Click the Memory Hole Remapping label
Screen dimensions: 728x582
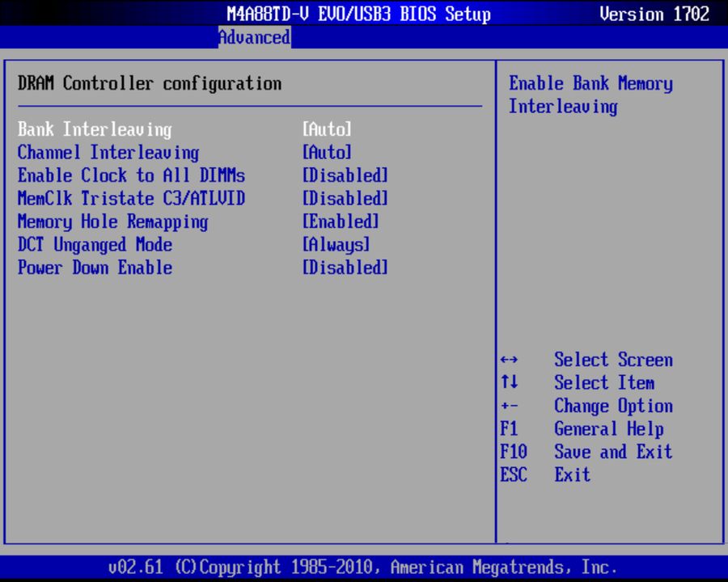pyautogui.click(x=114, y=221)
